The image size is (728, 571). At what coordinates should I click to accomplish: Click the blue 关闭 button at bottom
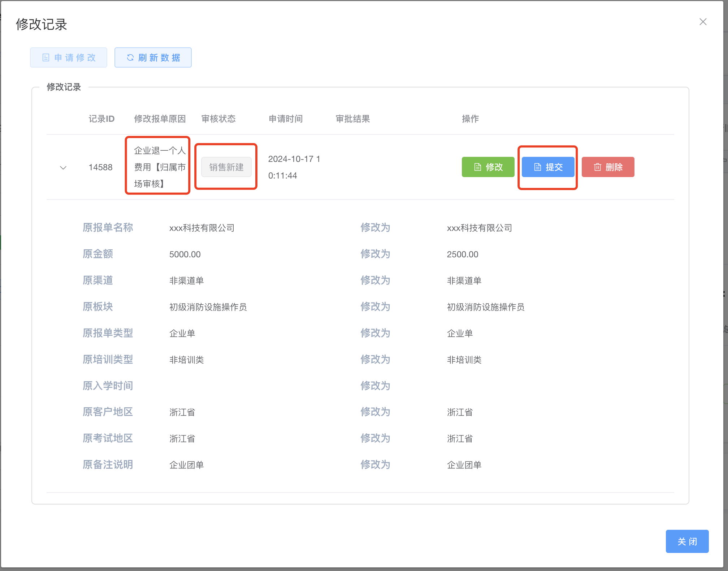(x=687, y=541)
